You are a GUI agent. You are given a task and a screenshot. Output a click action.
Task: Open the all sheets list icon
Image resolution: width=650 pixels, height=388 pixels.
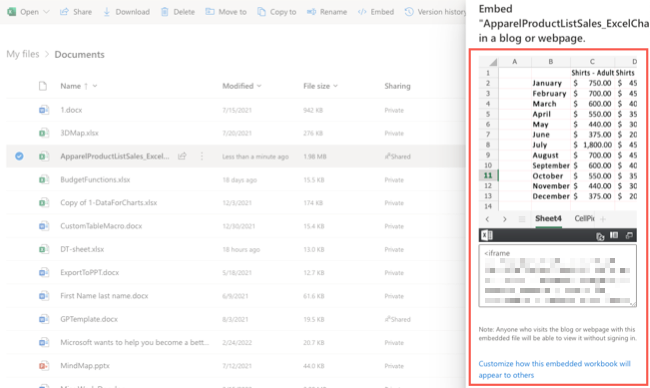click(522, 219)
